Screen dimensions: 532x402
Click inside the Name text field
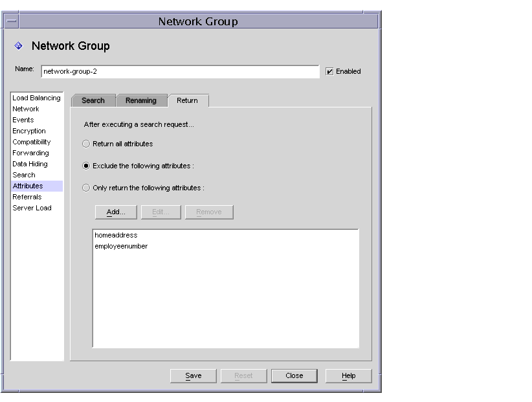[x=178, y=71]
